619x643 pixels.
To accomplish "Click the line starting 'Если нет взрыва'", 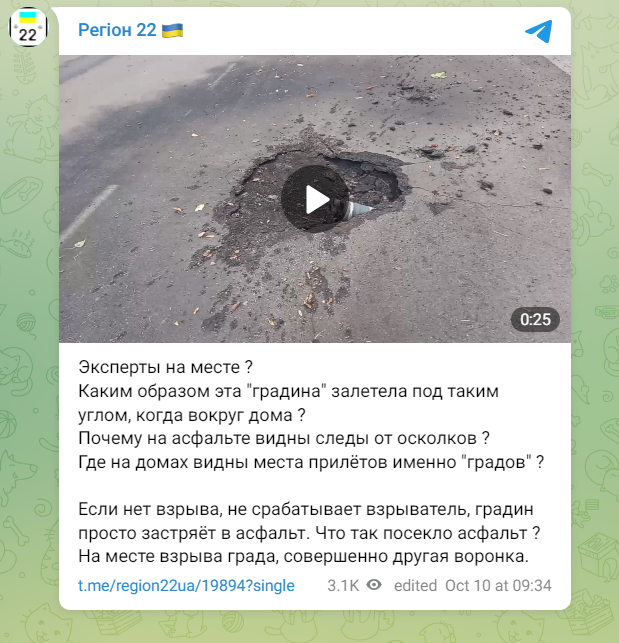I will (306, 509).
